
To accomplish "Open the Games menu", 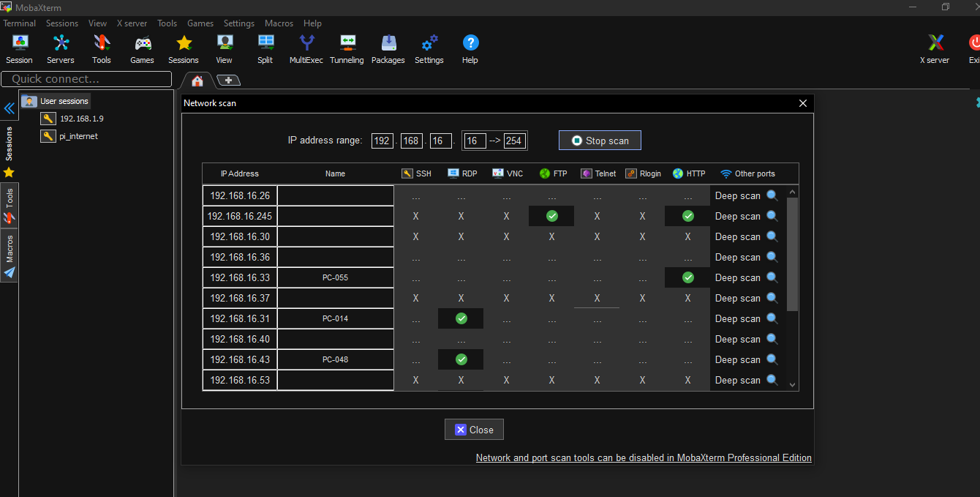I will pos(200,23).
